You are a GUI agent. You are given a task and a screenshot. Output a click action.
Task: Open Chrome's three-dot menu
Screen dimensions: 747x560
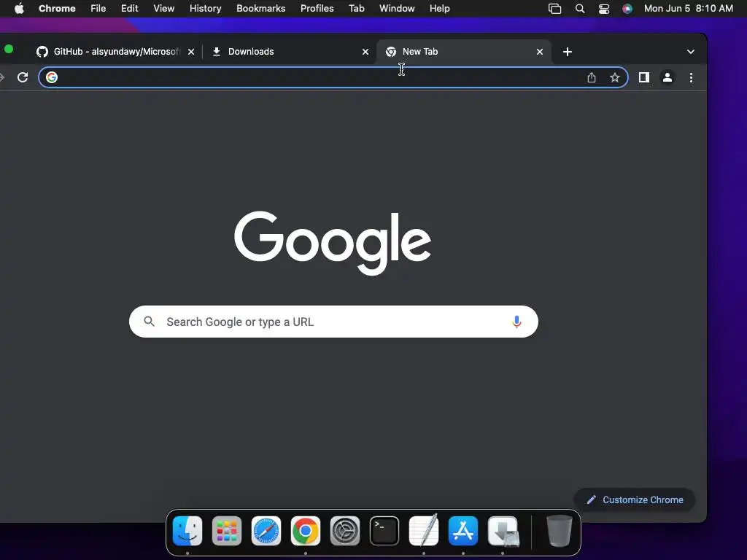click(691, 77)
